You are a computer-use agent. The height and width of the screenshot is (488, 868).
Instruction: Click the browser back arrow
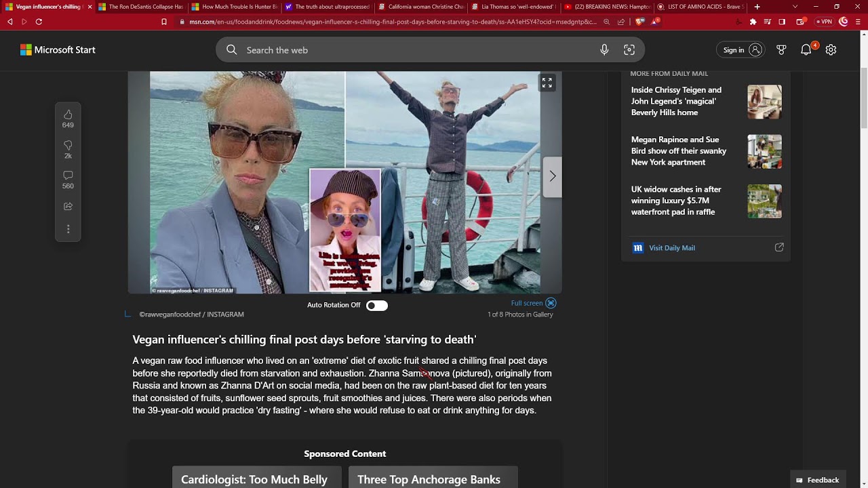10,22
